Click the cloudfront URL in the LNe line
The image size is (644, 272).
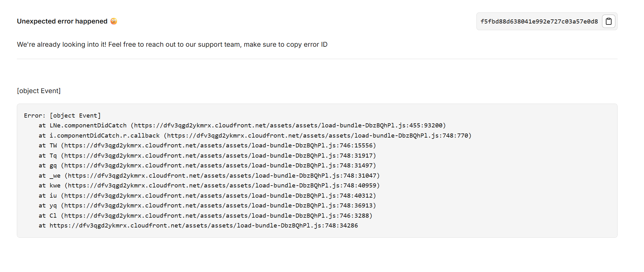point(288,126)
